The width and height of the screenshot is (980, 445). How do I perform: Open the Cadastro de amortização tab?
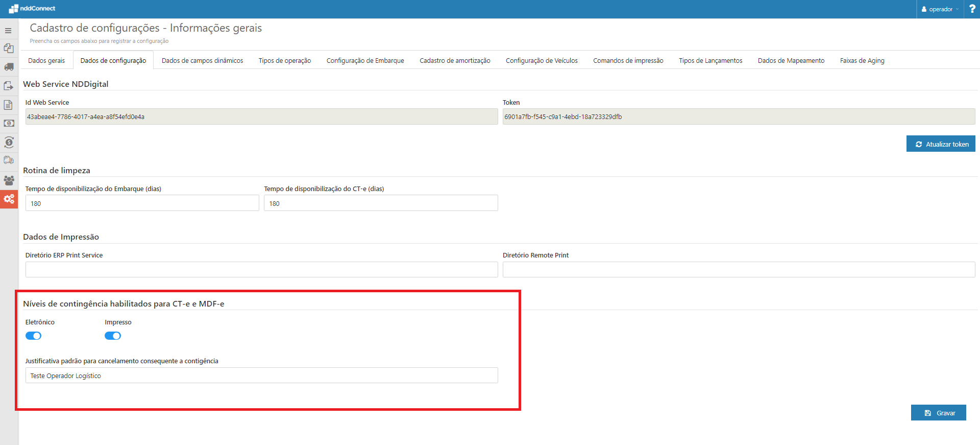point(455,60)
